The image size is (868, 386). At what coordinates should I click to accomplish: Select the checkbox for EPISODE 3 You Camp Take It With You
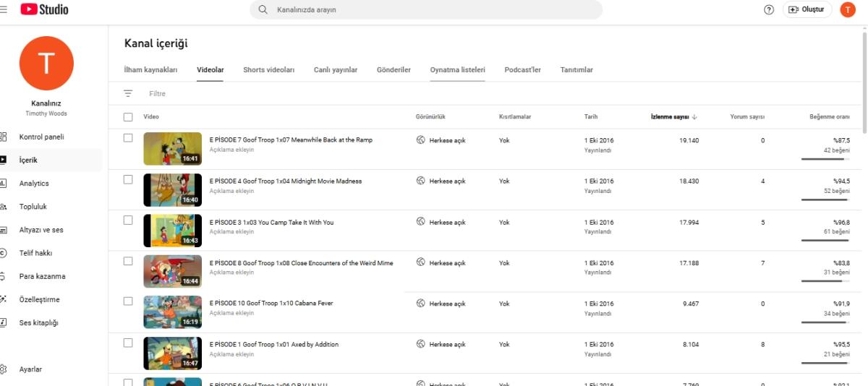tap(128, 220)
